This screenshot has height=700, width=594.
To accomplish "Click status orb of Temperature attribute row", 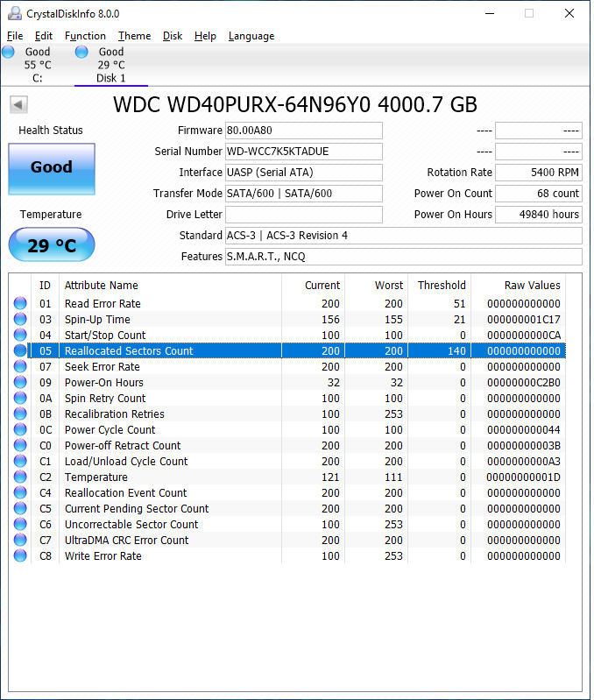I will 20,477.
